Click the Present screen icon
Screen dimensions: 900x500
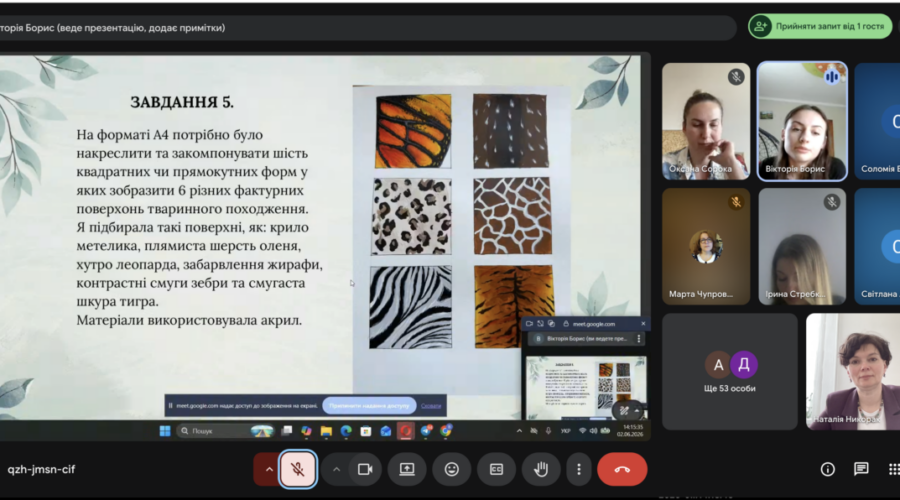407,469
